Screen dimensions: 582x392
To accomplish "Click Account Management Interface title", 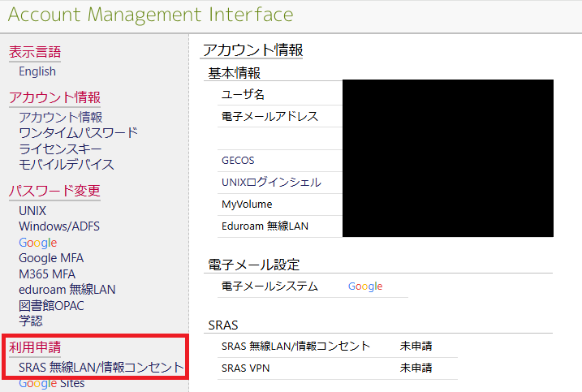I will click(150, 15).
